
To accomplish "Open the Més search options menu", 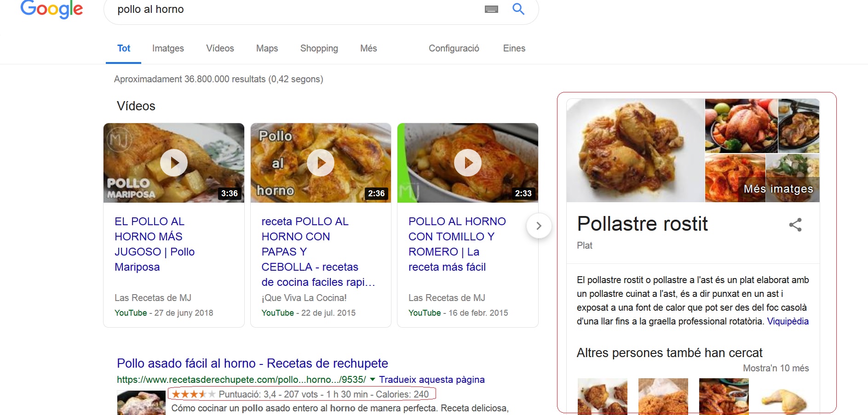I will click(368, 48).
